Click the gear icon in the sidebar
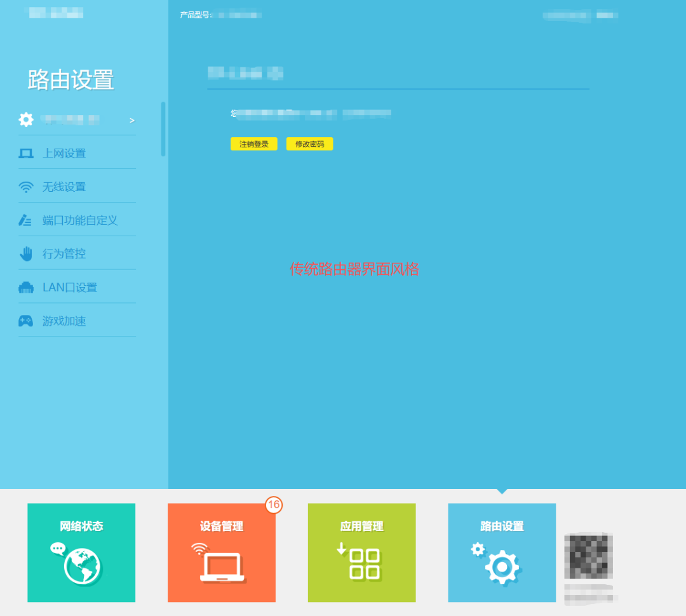 point(26,119)
